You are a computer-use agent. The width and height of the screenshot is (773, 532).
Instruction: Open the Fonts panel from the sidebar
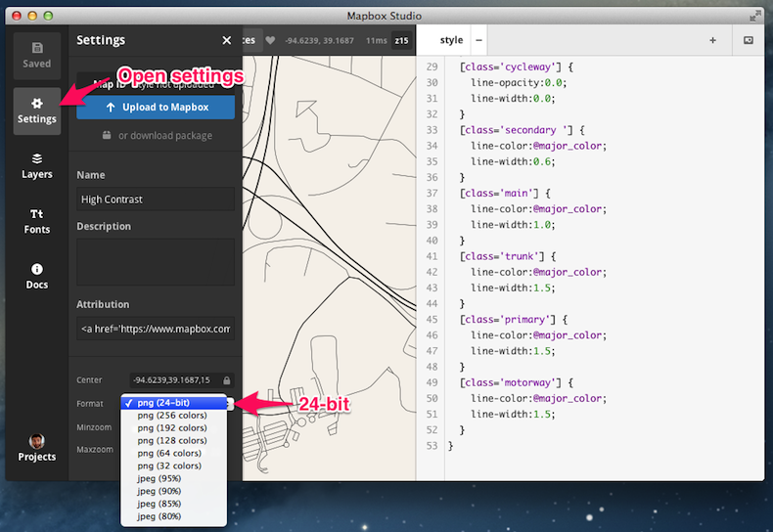tap(37, 221)
